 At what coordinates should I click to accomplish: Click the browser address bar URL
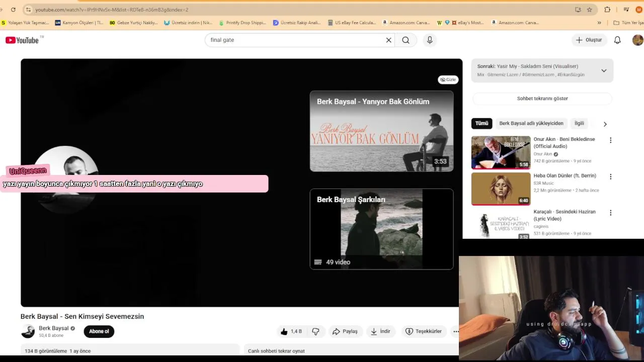[112, 10]
